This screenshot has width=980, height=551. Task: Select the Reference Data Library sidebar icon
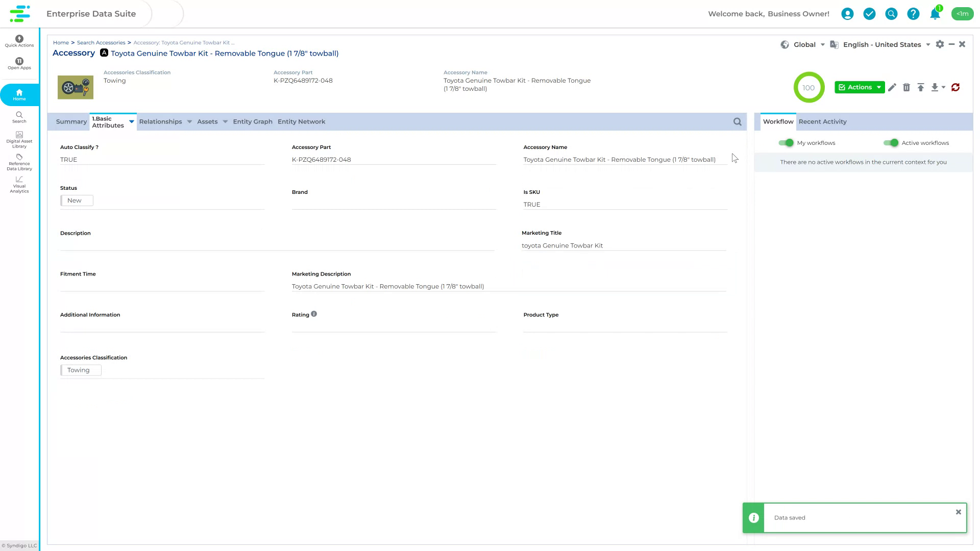[19, 162]
